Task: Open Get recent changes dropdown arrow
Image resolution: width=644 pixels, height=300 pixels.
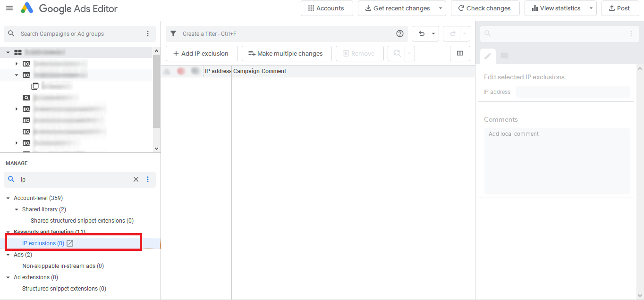Action: pos(441,8)
